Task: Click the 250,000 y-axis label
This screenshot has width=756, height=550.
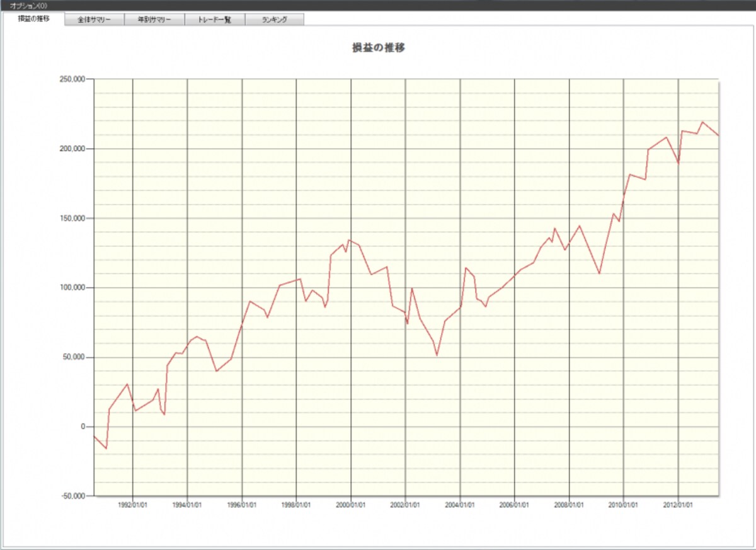Action: [72, 79]
